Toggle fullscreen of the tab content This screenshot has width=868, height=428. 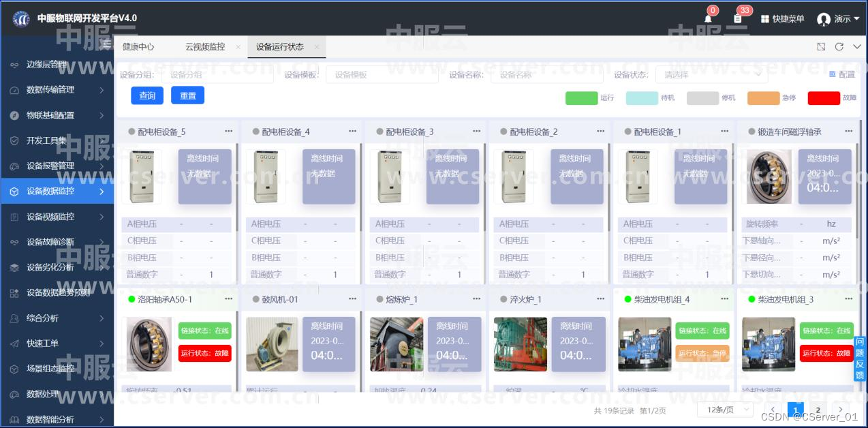point(821,46)
